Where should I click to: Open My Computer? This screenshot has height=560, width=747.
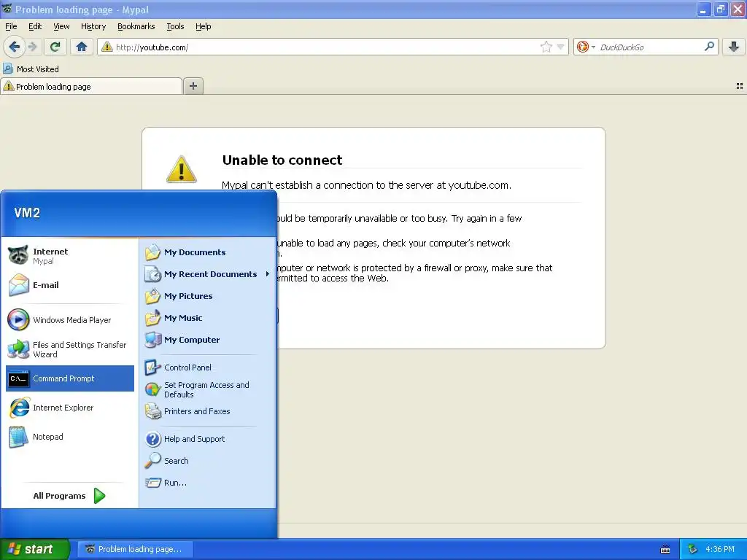[x=208, y=340]
